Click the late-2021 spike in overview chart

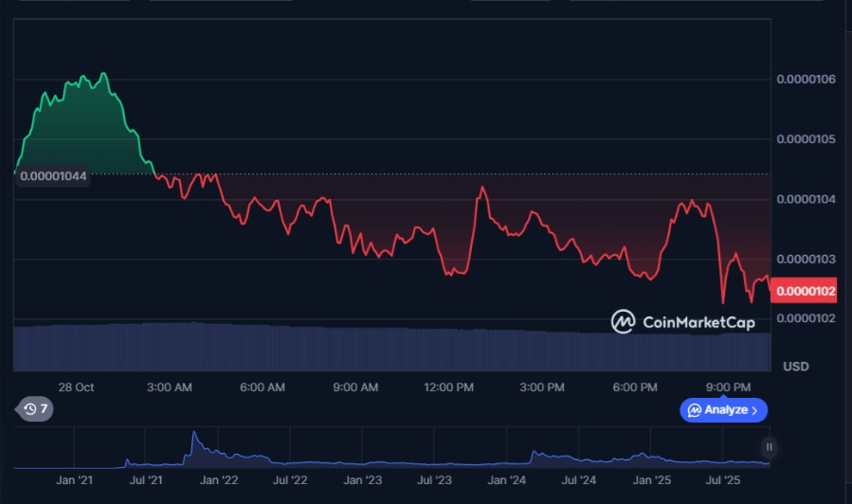(194, 433)
